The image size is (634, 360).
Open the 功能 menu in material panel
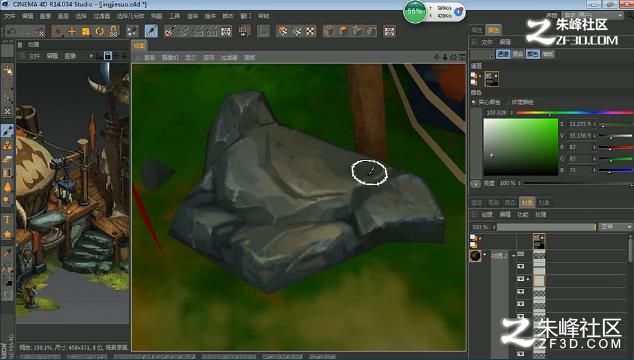click(x=523, y=214)
